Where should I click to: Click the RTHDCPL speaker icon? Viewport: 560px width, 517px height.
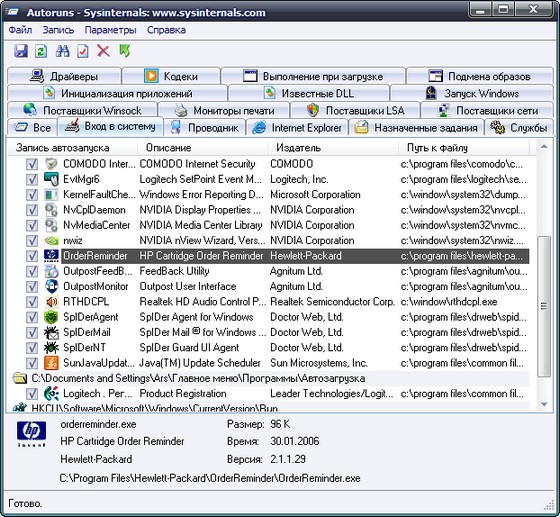(x=51, y=302)
